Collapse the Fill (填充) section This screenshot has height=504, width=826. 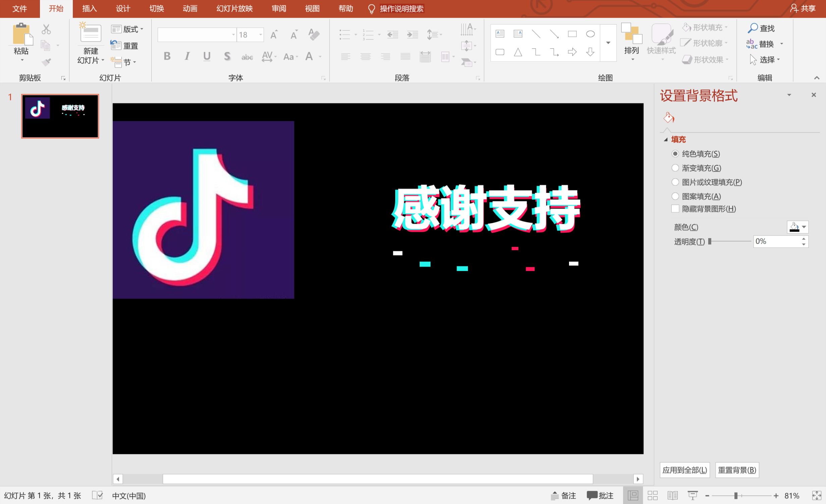click(x=666, y=140)
